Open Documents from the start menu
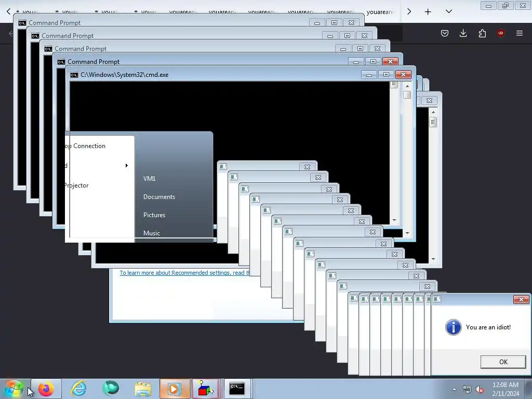Screen dimensions: 532x399 159,197
